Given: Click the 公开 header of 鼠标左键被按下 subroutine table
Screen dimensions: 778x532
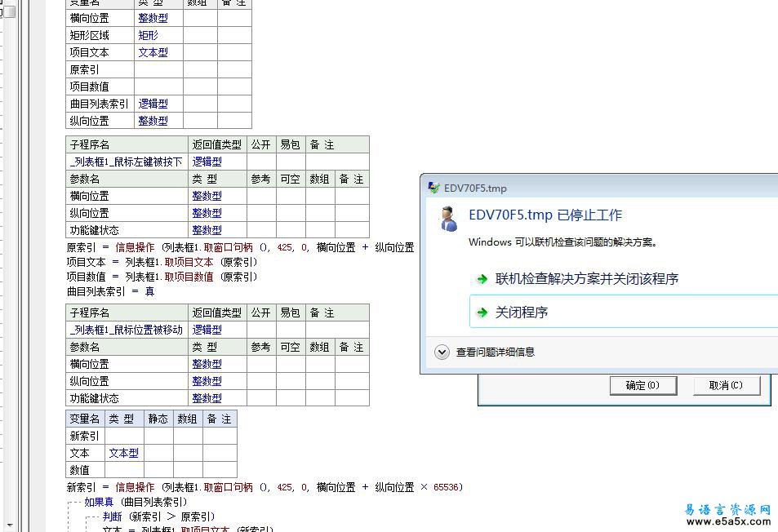Looking at the screenshot, I should [x=261, y=144].
